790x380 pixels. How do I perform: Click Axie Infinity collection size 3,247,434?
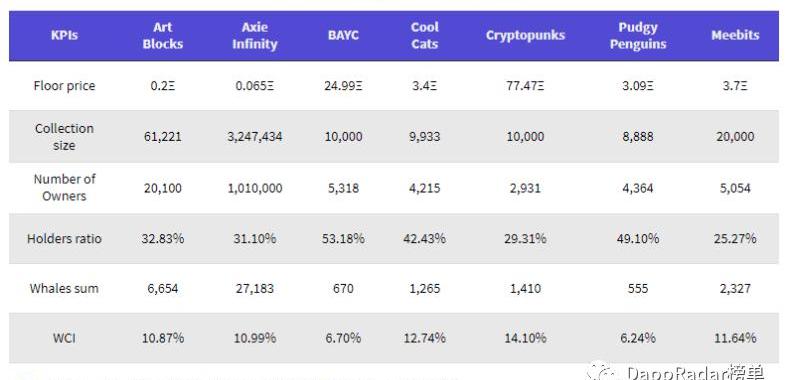(x=254, y=137)
